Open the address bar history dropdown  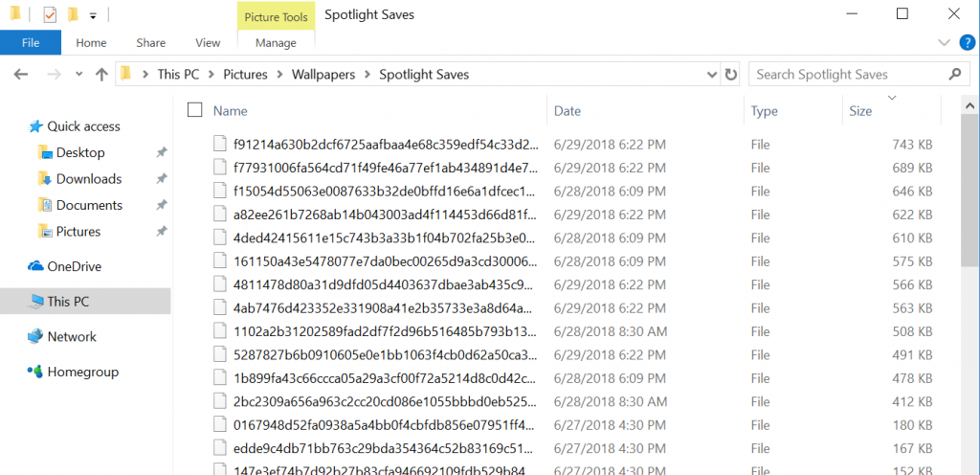pyautogui.click(x=711, y=75)
